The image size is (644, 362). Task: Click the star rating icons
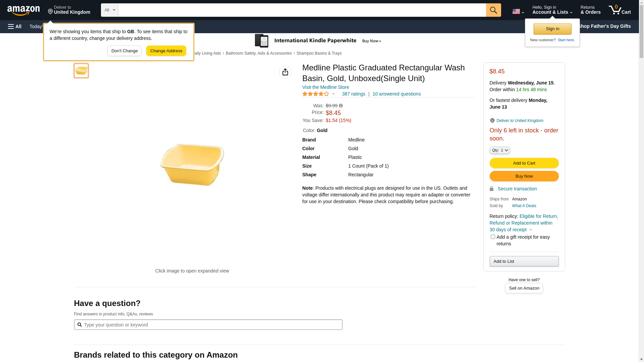(x=316, y=94)
